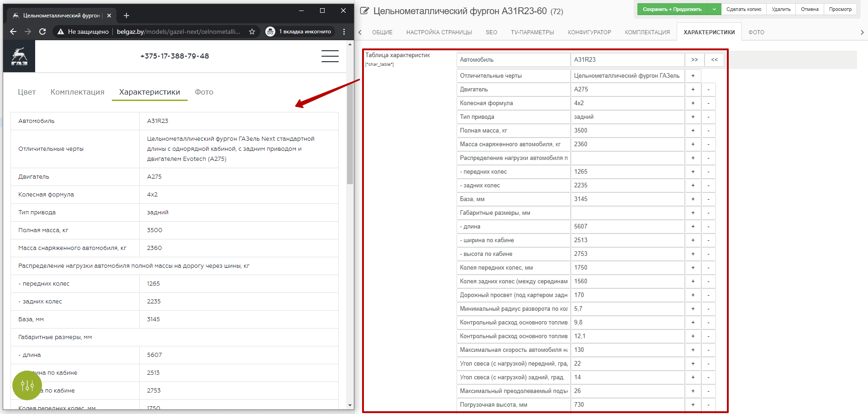Select the 'Масса снаряженного автомобиля, кг' cell on the site
The height and width of the screenshot is (414, 868).
tap(75, 248)
